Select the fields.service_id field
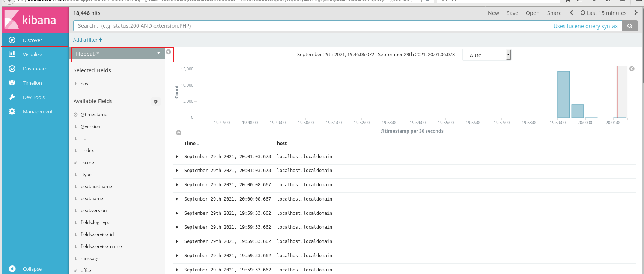This screenshot has height=274, width=644. coord(97,235)
